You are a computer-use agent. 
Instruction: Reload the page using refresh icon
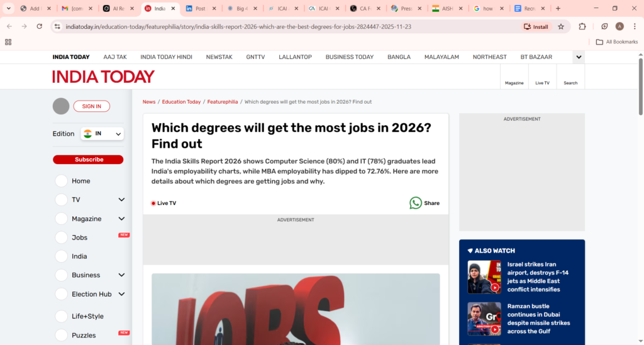[x=40, y=26]
